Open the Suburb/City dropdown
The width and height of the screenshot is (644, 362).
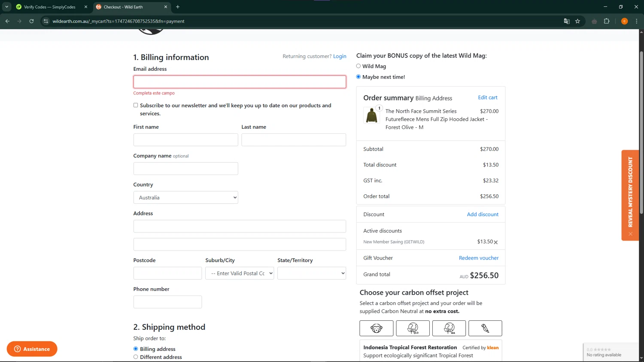[x=240, y=273]
